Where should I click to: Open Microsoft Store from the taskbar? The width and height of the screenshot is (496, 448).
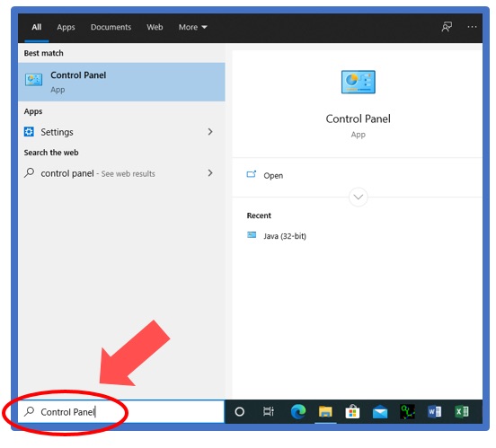click(352, 412)
